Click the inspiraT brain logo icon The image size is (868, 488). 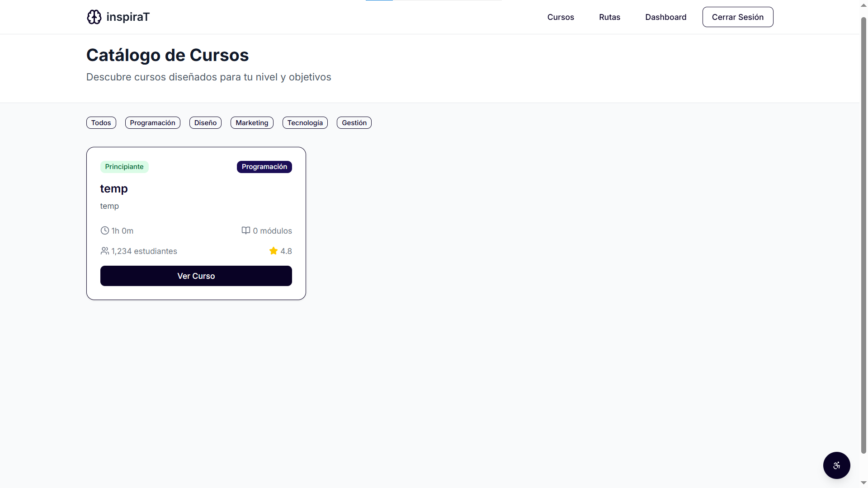[94, 17]
